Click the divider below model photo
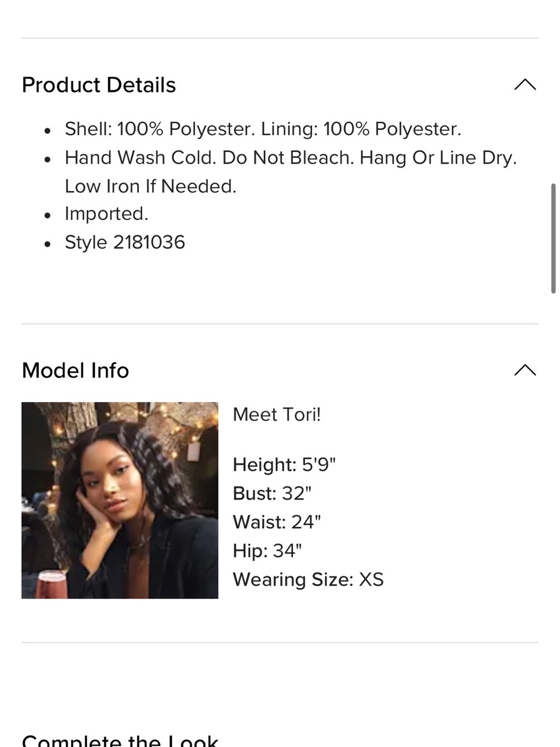This screenshot has height=747, width=560. point(280,643)
